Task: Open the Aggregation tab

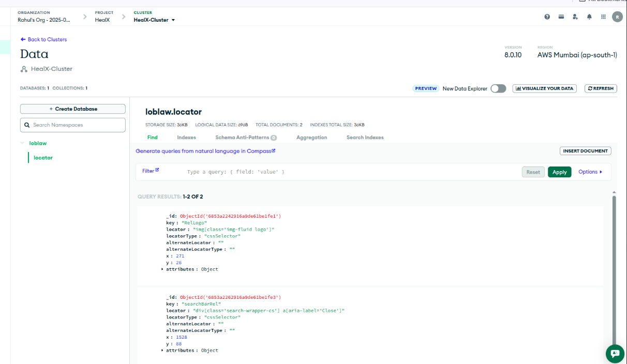Action: 311,137
